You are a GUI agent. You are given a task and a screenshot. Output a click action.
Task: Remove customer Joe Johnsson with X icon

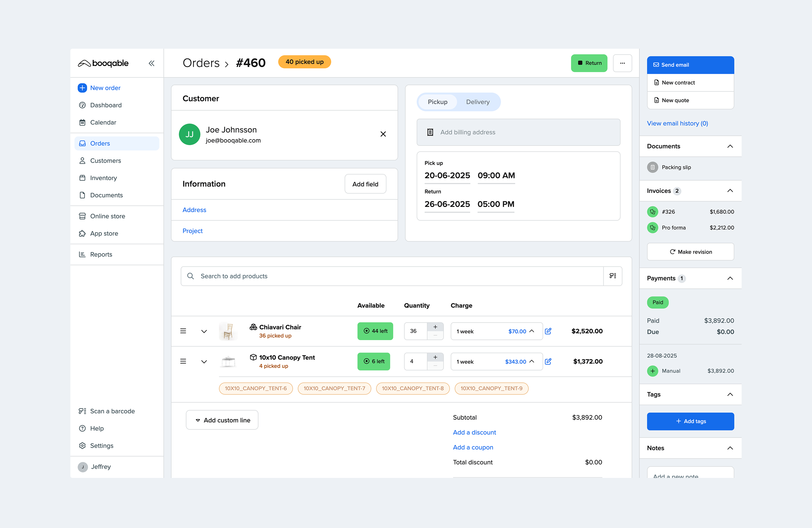pos(383,134)
